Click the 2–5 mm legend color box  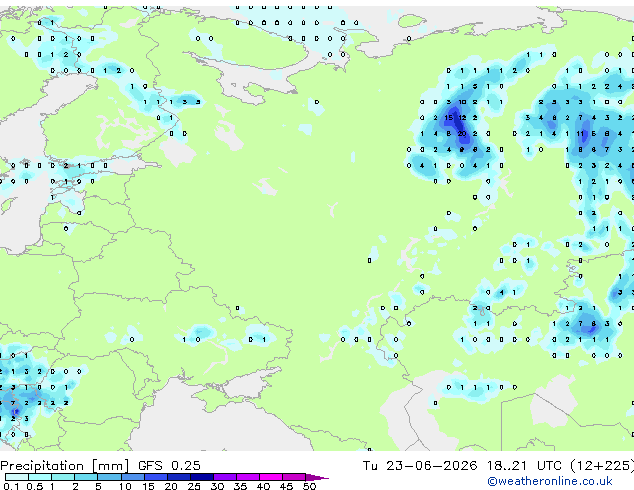(x=86, y=477)
